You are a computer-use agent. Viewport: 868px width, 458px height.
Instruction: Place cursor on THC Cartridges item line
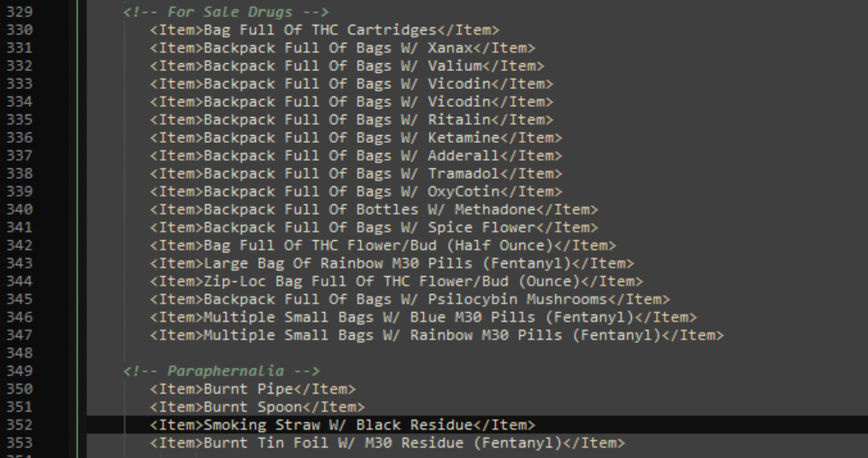pyautogui.click(x=324, y=30)
